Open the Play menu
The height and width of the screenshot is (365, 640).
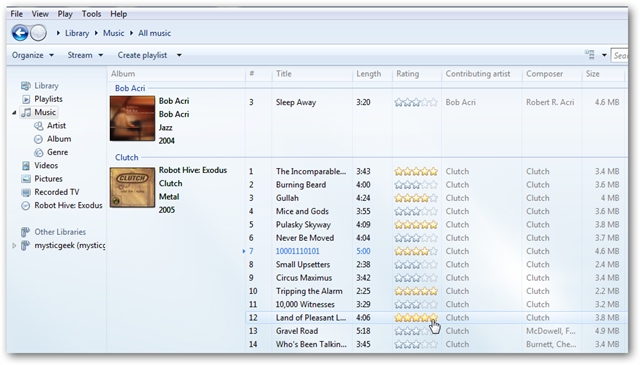65,14
